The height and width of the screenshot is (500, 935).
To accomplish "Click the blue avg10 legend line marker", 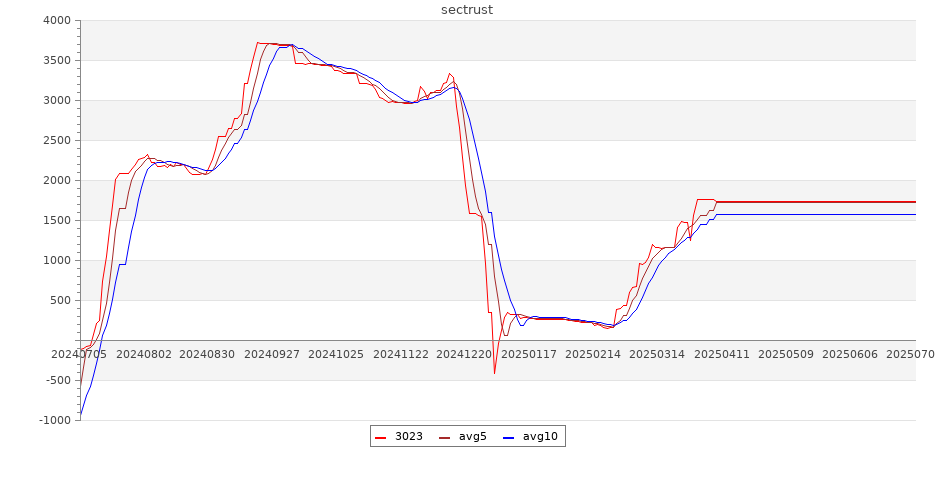I will [x=508, y=437].
